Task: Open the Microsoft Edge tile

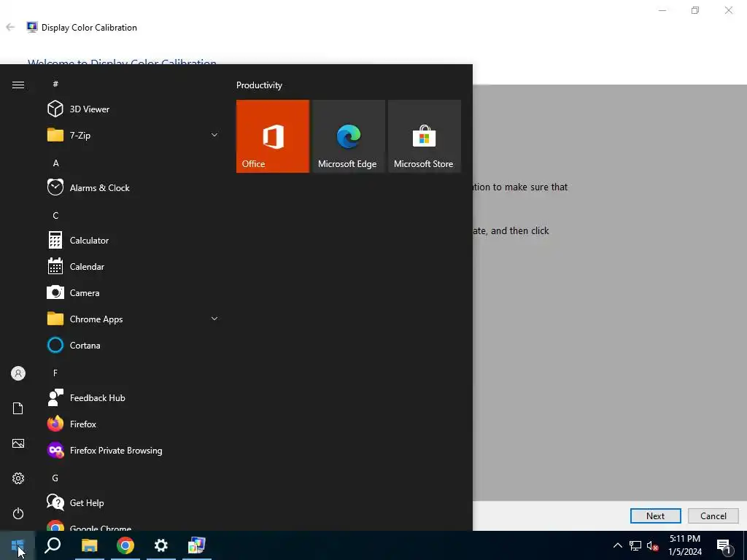Action: click(348, 136)
